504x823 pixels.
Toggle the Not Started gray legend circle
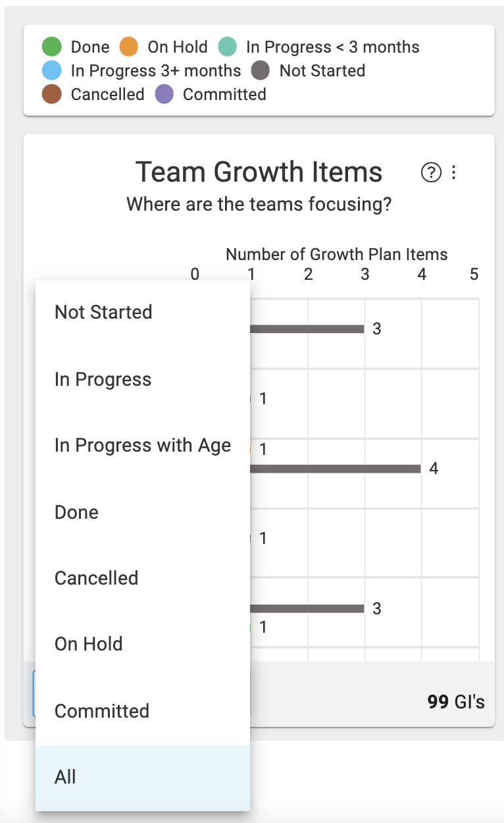(x=261, y=70)
